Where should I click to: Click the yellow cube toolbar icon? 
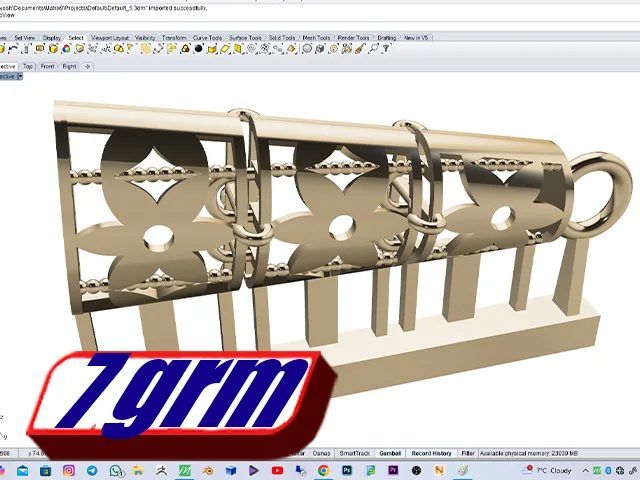[53, 49]
